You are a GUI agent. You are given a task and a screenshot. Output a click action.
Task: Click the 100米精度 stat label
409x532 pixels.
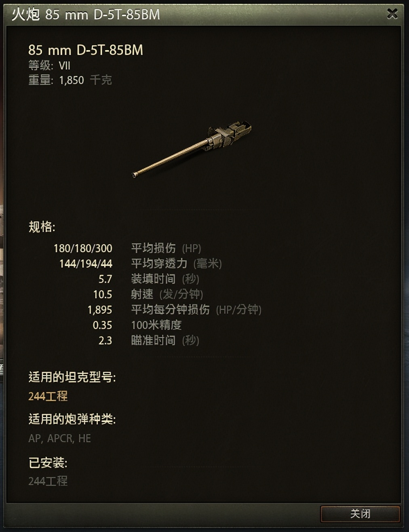[x=156, y=325]
